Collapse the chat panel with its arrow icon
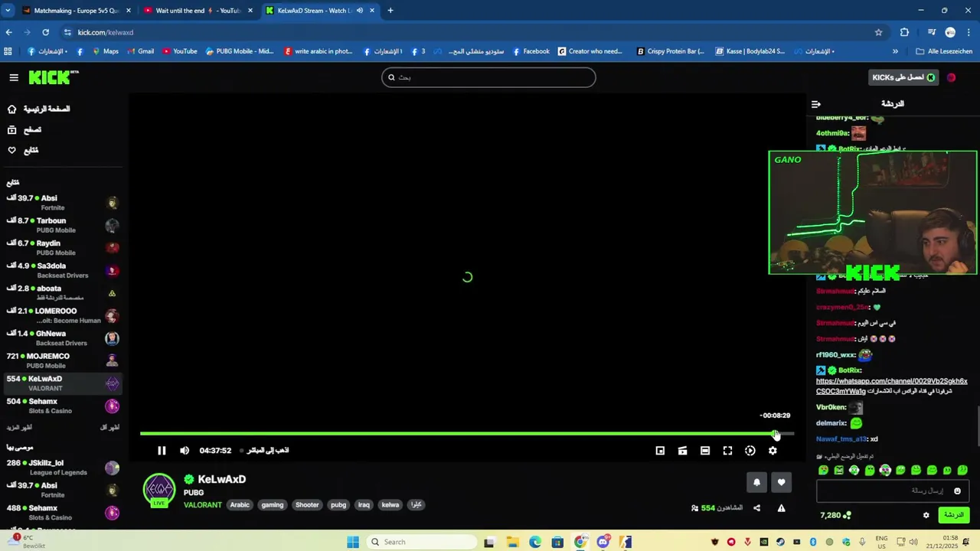Image resolution: width=980 pixels, height=551 pixels. pos(816,104)
